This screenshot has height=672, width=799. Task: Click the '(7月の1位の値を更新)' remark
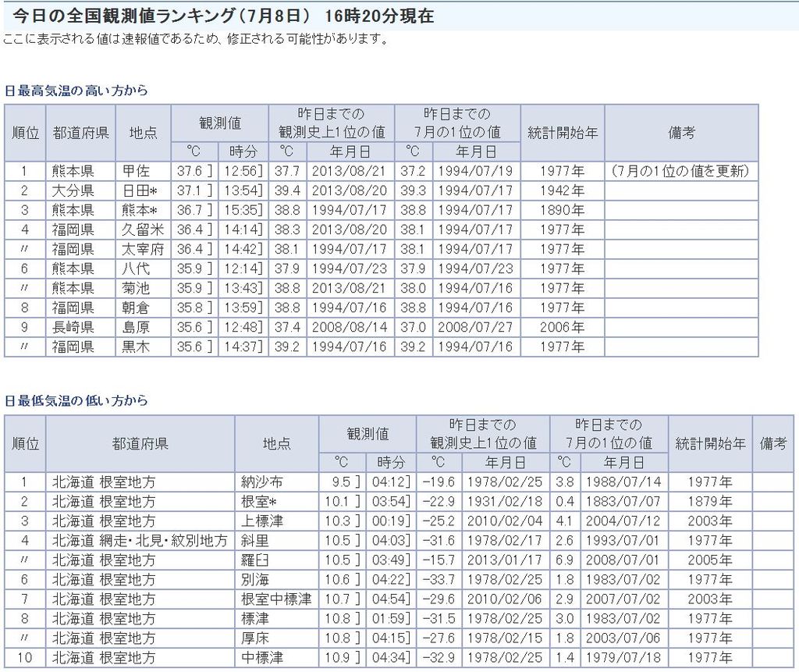680,171
